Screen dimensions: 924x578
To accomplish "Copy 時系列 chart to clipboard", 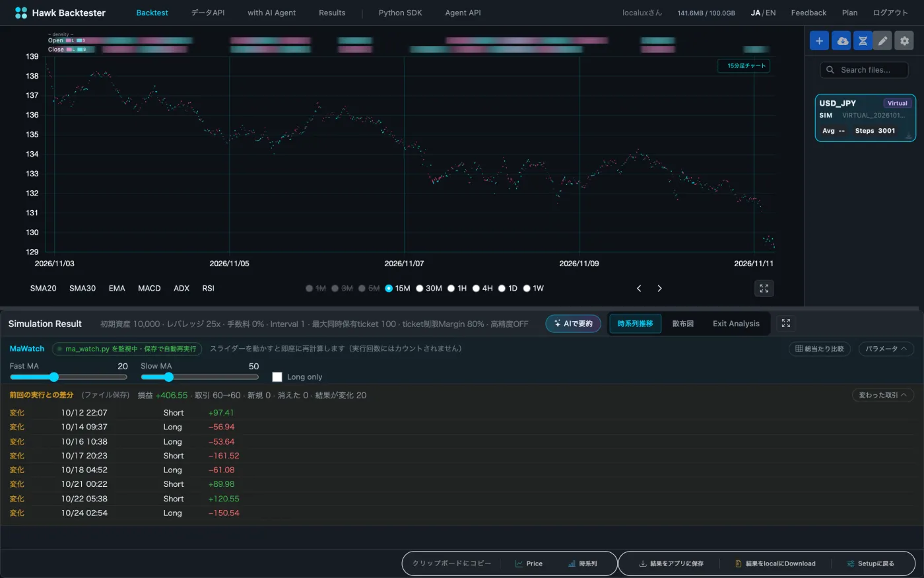I will 582,563.
